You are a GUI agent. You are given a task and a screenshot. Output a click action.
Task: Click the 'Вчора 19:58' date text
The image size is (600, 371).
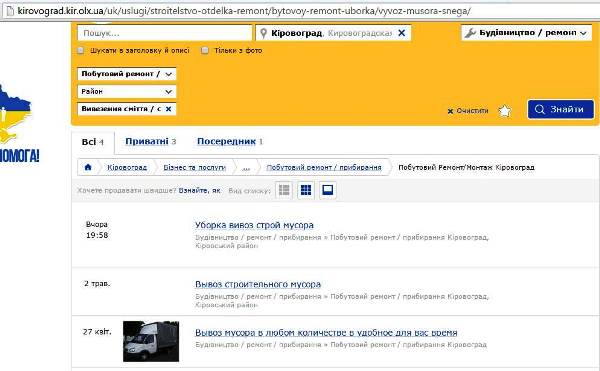coord(97,230)
